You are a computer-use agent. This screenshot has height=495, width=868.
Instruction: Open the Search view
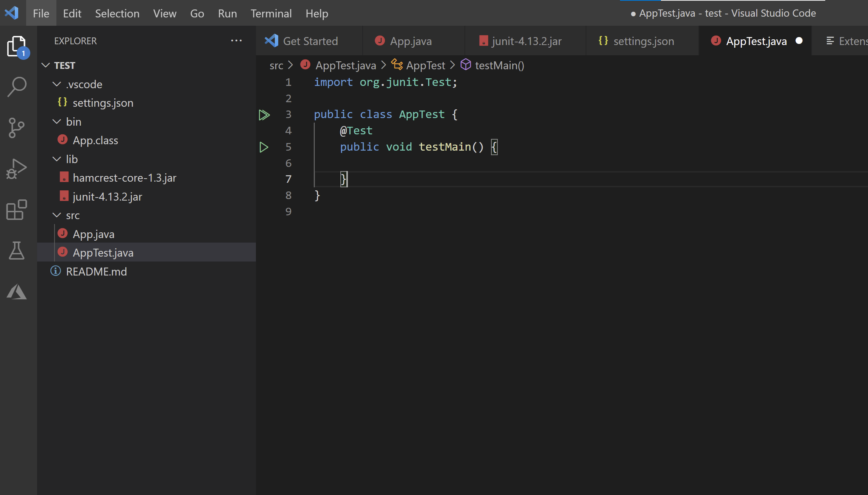click(x=17, y=87)
